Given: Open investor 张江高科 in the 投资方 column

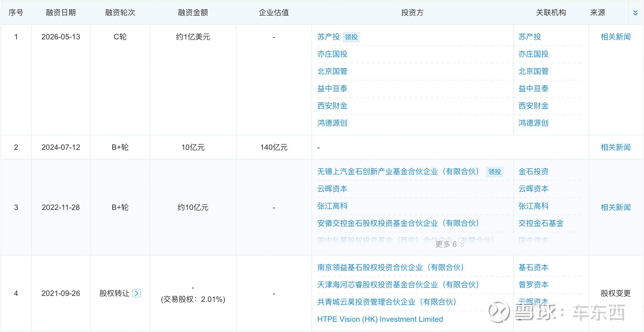Looking at the screenshot, I should [x=332, y=206].
